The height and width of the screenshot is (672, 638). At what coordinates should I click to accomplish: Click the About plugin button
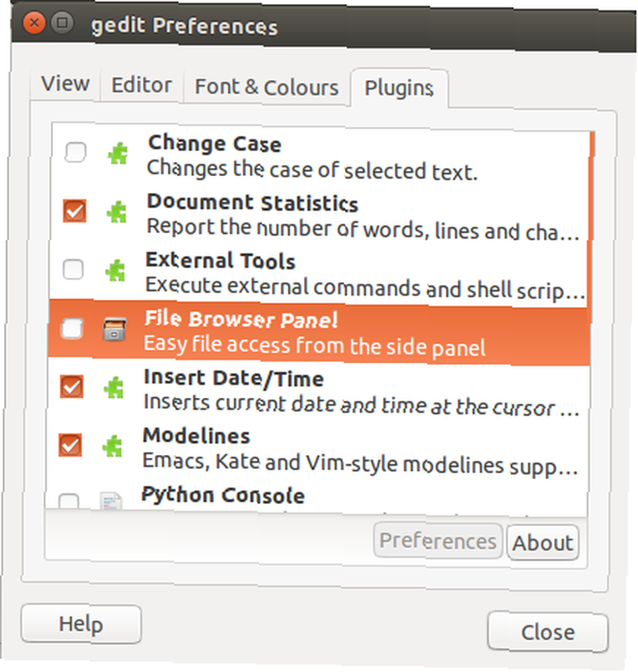tap(543, 542)
